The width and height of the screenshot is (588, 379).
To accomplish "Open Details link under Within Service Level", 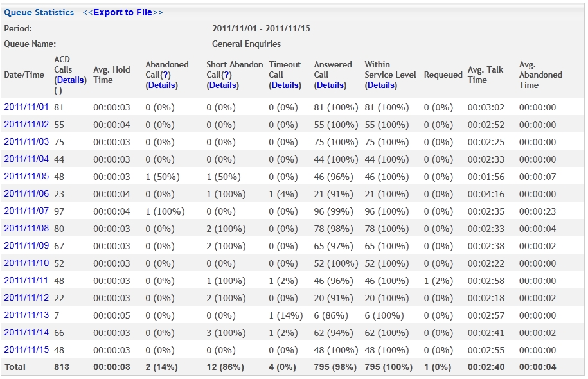I will 381,85.
